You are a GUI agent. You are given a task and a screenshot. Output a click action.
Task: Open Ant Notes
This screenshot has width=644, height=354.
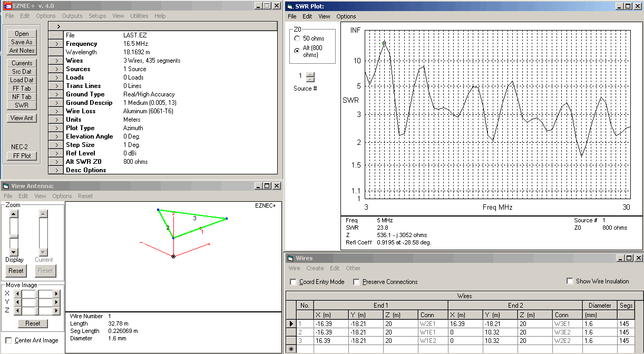tap(22, 51)
